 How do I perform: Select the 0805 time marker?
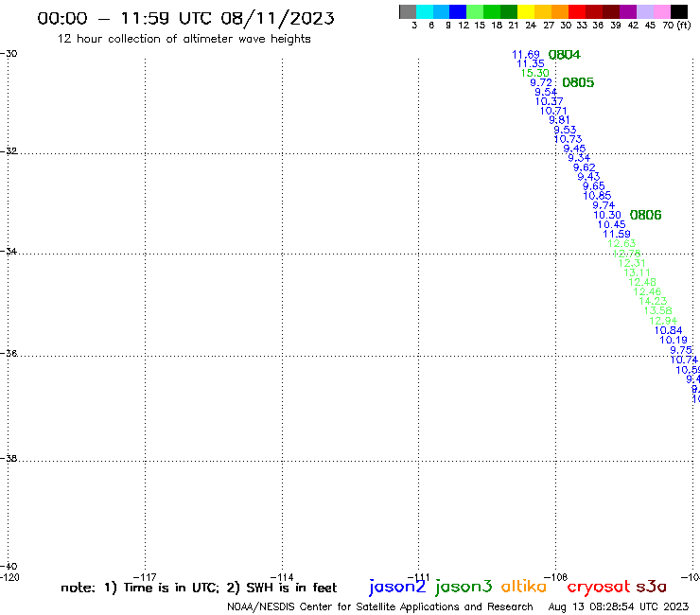tap(578, 82)
